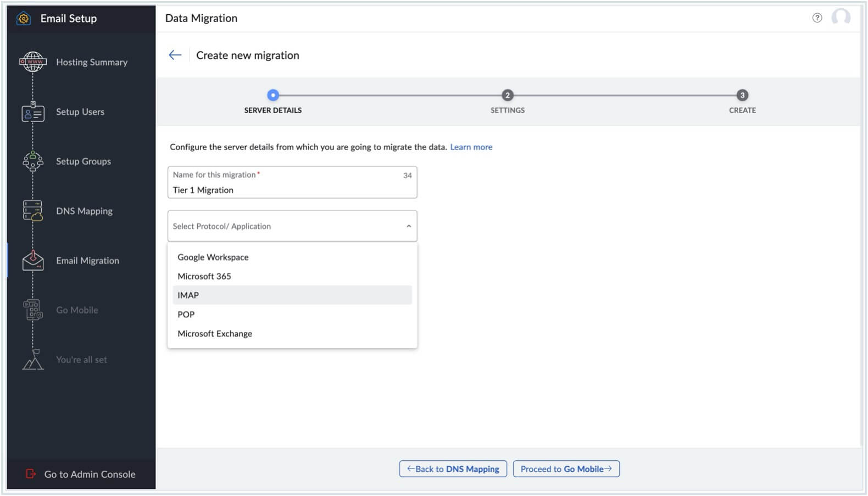Click the DNS Mapping server icon
This screenshot has width=868, height=496.
[x=32, y=211]
